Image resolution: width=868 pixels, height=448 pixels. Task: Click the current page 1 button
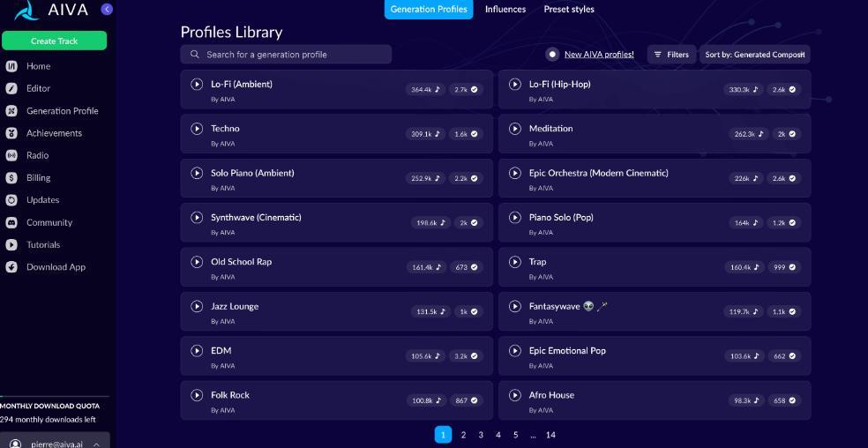point(444,435)
